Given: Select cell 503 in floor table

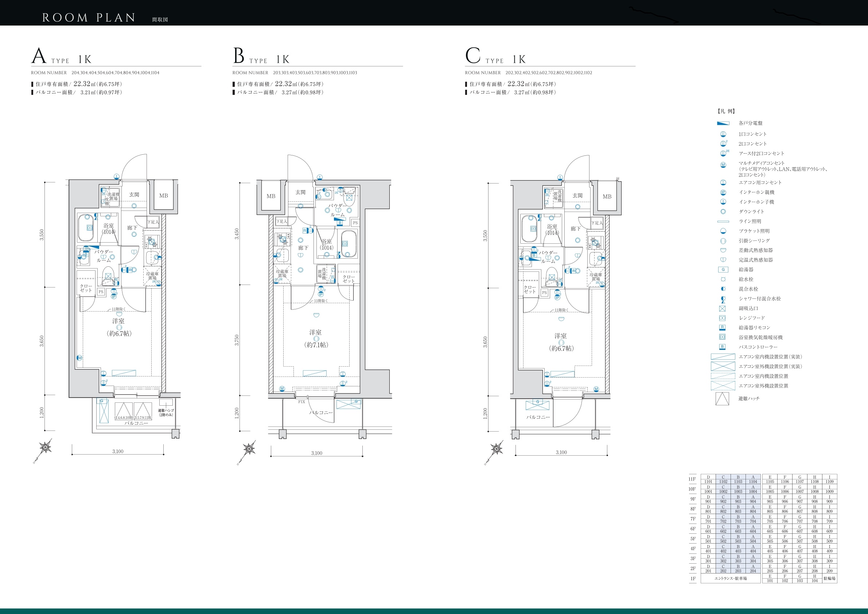Looking at the screenshot, I should [x=738, y=541].
